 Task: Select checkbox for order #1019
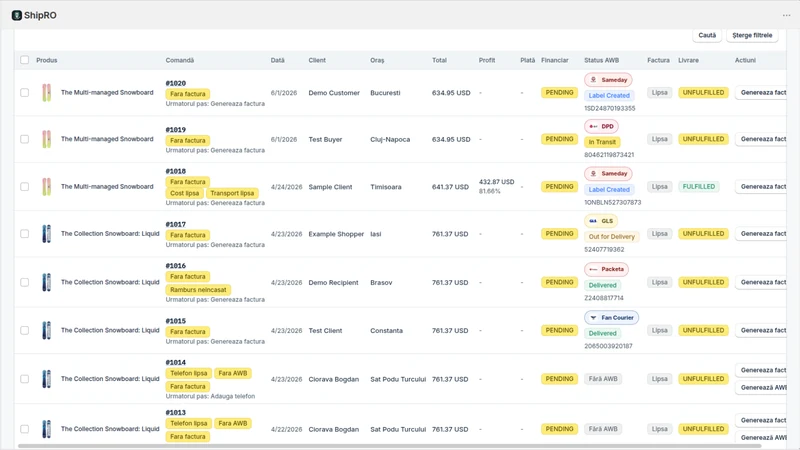(24, 139)
